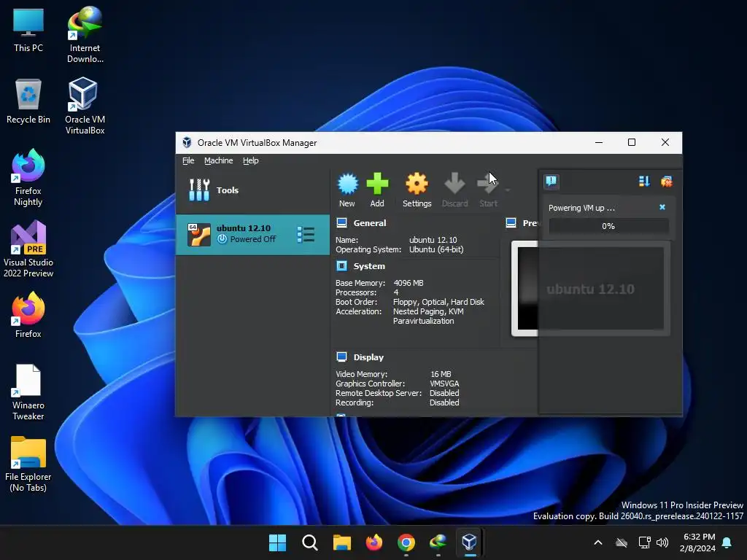Open Firefox from the taskbar

[x=374, y=542]
